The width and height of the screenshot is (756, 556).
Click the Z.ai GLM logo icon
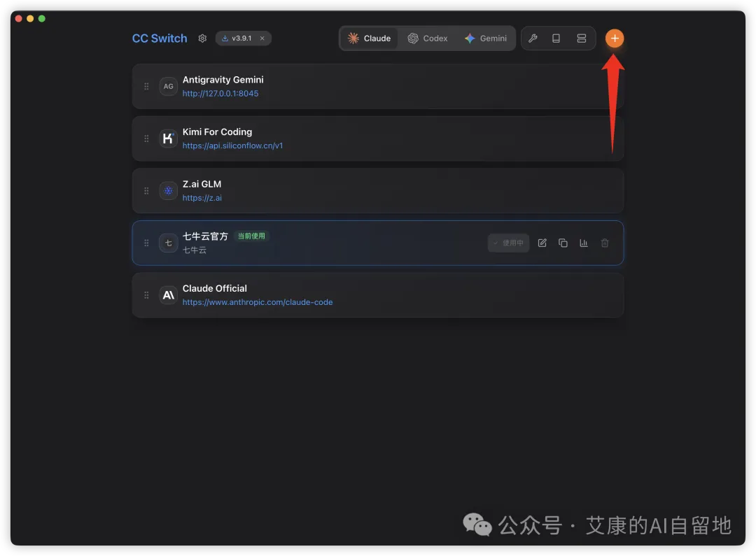tap(168, 191)
